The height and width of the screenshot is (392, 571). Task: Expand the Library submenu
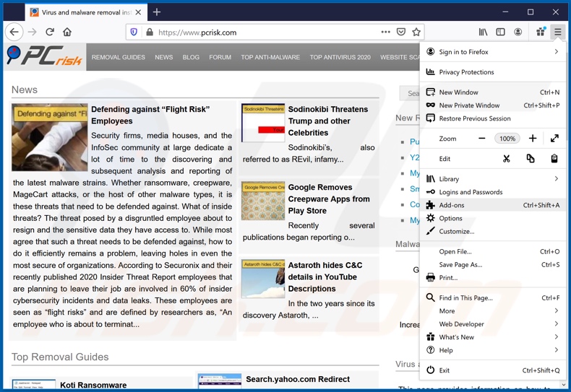[493, 179]
